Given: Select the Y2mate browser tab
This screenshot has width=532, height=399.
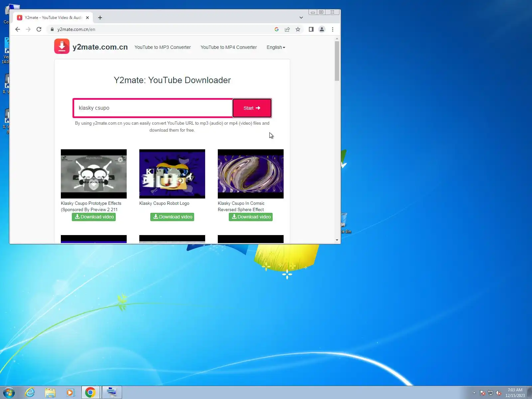Looking at the screenshot, I should click(x=53, y=18).
